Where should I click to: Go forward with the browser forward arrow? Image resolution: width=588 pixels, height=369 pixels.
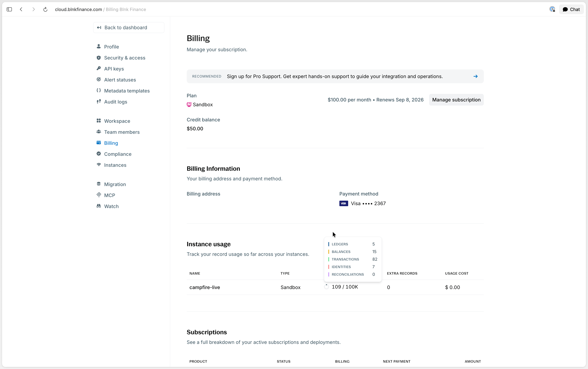pos(33,9)
